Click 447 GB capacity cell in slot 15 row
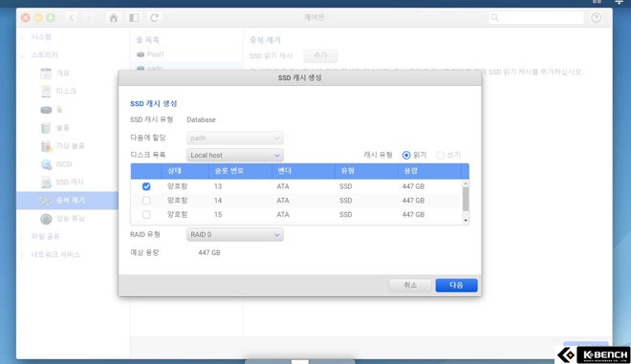Screen dimensions: 631x364 [x=413, y=214]
